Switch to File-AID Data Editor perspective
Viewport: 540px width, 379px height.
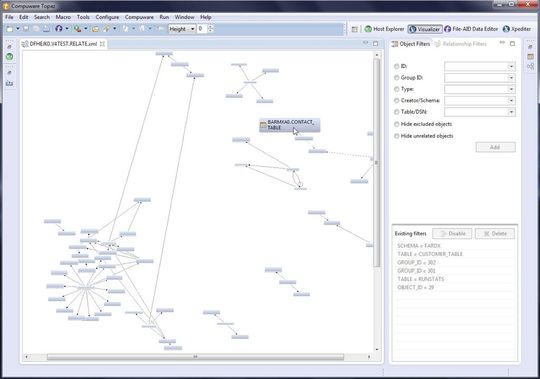point(471,29)
